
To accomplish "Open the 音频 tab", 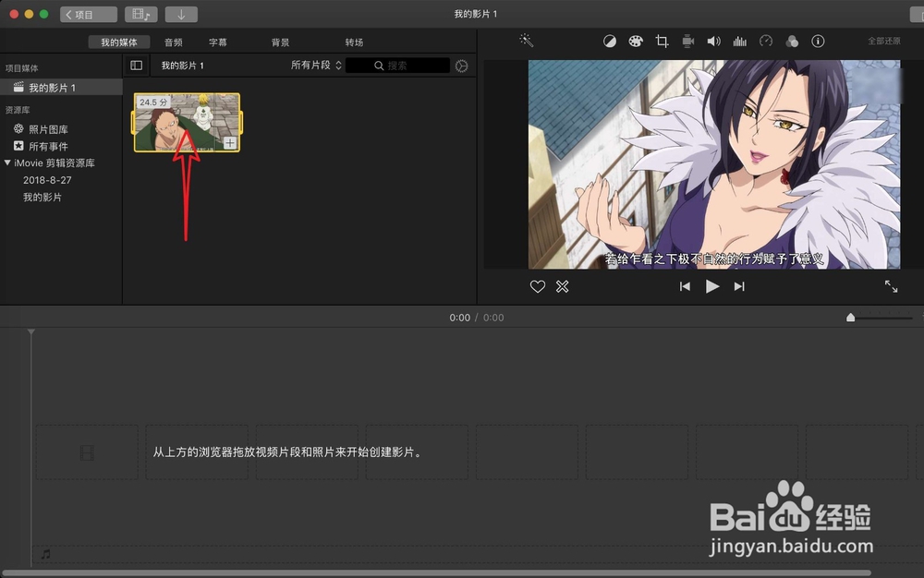I will click(174, 42).
